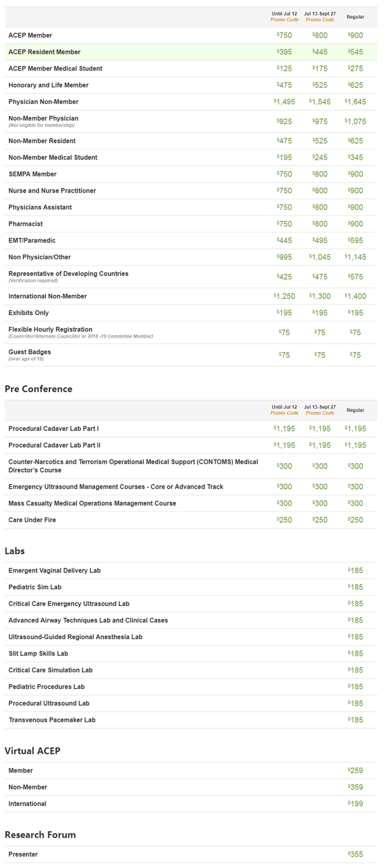The image size is (386, 868).
Task: Select the Physicians Assistant label
Action: [40, 208]
